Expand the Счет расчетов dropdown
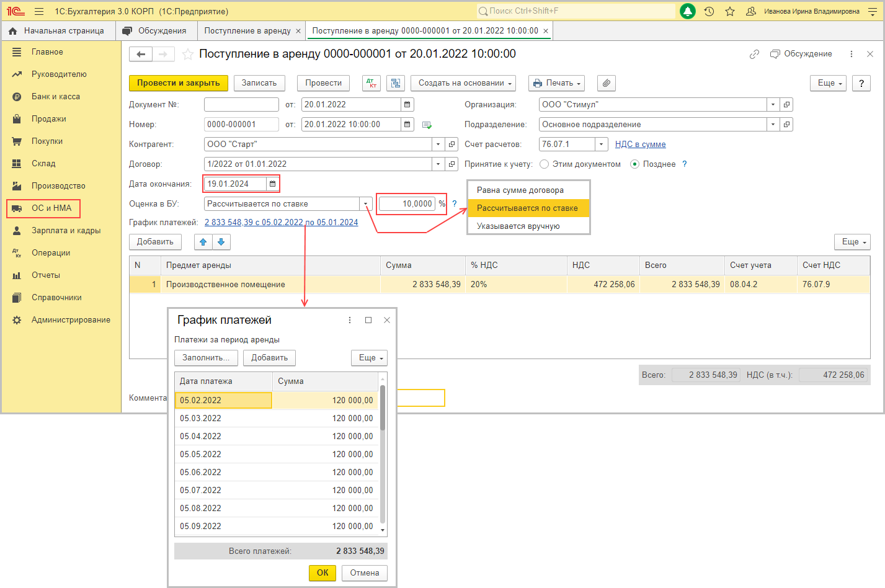885x588 pixels. click(x=601, y=145)
